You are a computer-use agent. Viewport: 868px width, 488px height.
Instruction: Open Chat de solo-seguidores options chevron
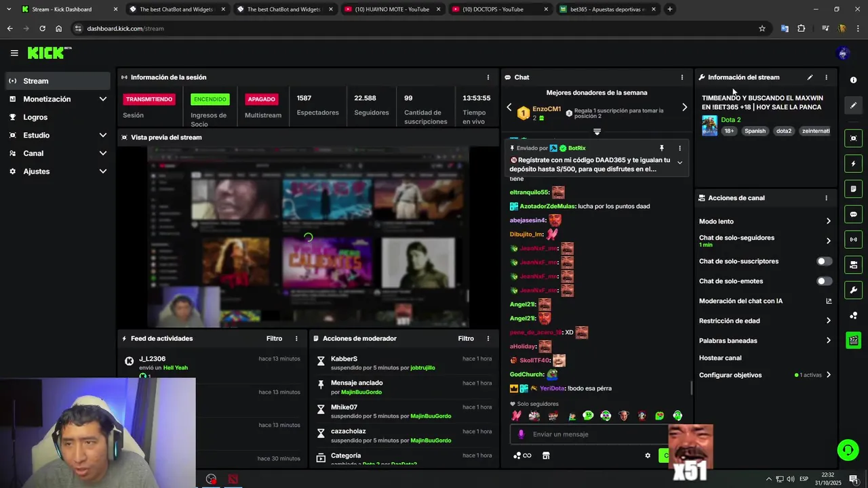[x=828, y=241]
